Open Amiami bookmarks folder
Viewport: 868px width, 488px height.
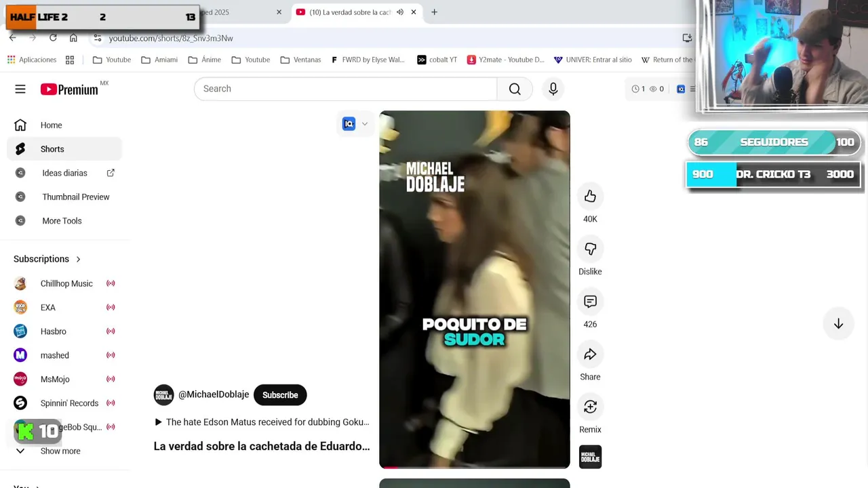point(159,60)
